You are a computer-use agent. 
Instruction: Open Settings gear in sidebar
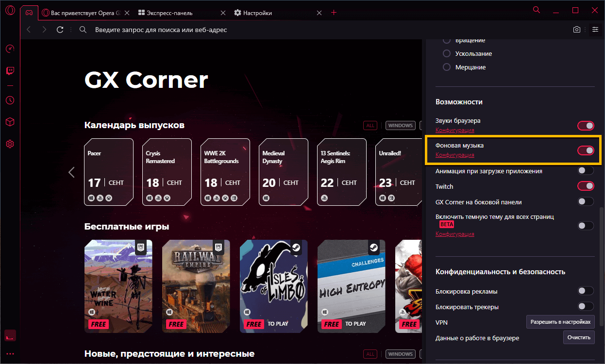tap(10, 144)
